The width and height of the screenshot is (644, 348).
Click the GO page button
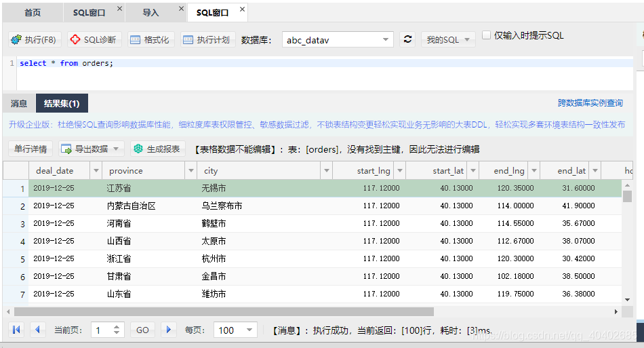coord(142,330)
